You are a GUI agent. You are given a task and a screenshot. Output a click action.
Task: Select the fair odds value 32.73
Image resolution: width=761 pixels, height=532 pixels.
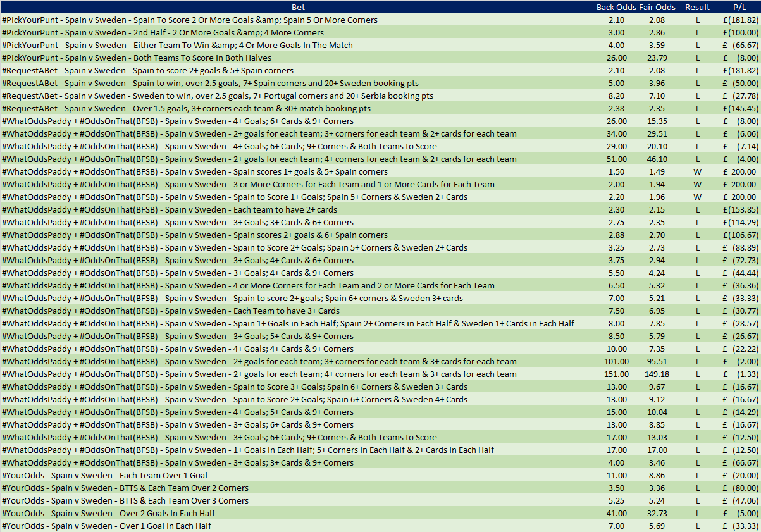click(658, 513)
